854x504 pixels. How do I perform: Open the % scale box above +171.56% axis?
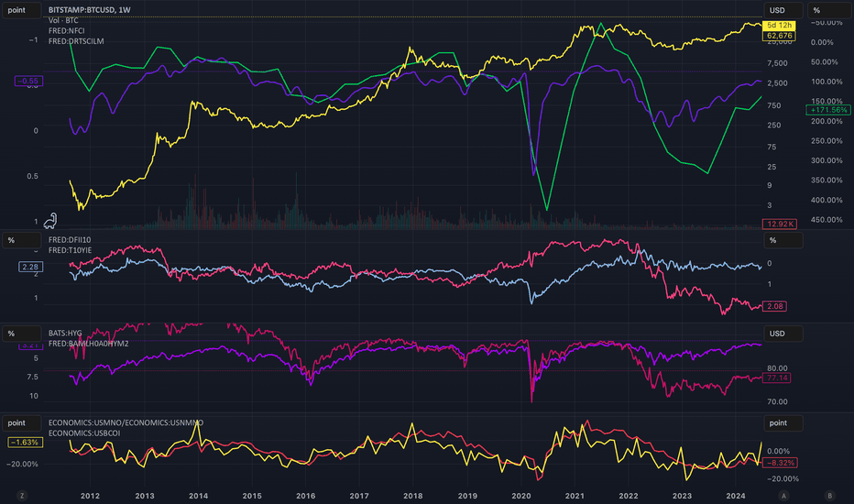point(830,10)
